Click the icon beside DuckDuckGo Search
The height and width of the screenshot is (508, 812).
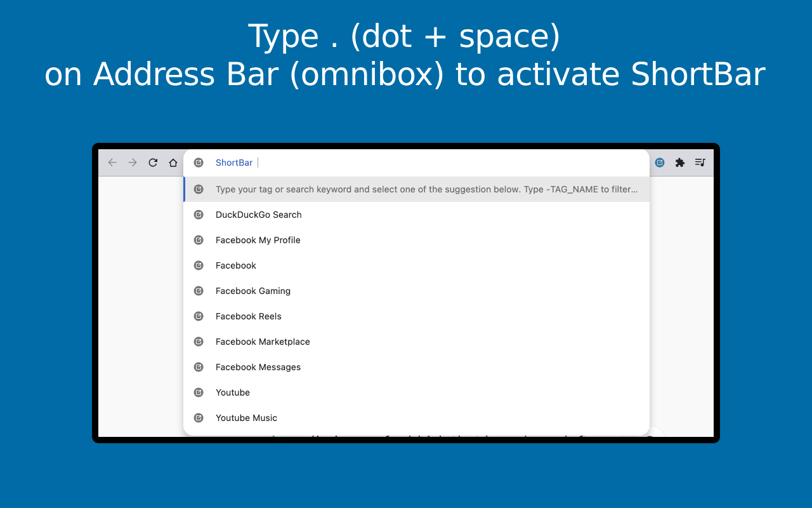[x=199, y=215]
